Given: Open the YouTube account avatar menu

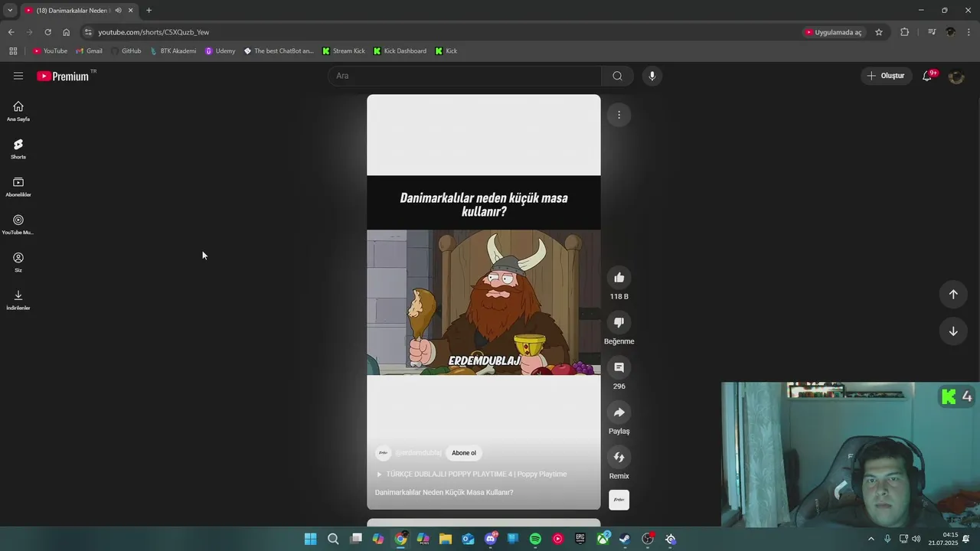Looking at the screenshot, I should pyautogui.click(x=955, y=77).
